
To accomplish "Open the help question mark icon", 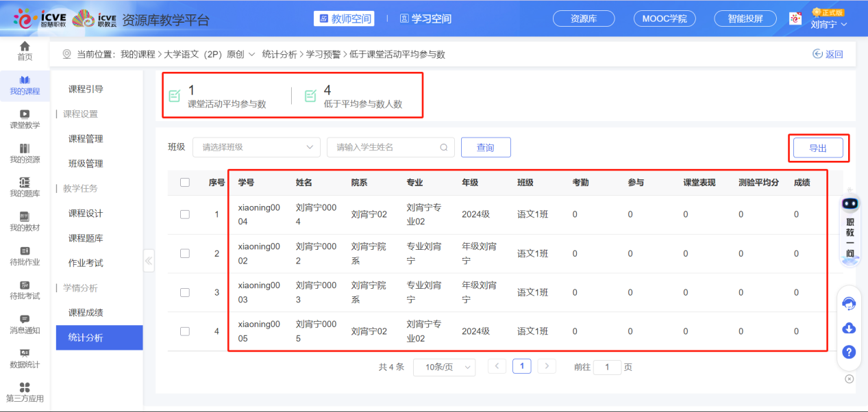I will click(x=849, y=352).
